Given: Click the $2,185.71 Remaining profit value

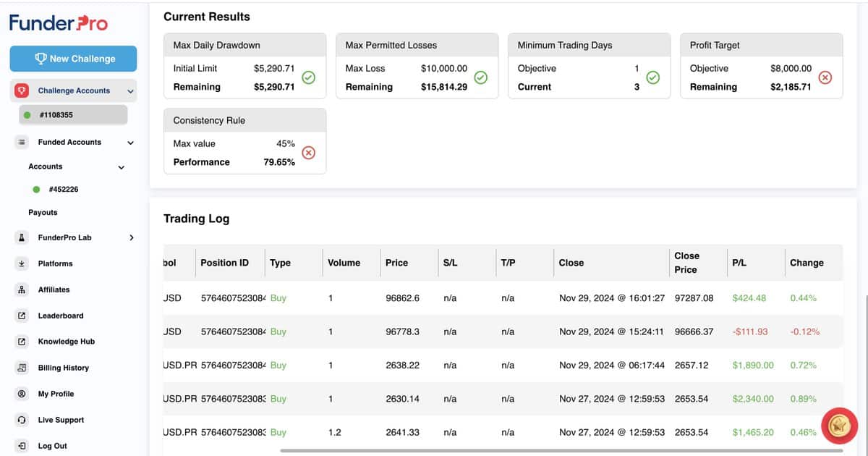Looking at the screenshot, I should tap(791, 87).
